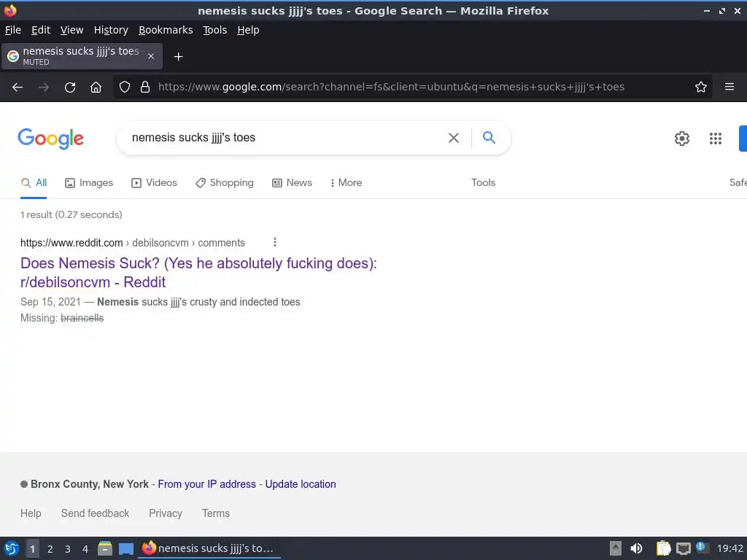The image size is (747, 560).
Task: Click the forward navigation arrow
Action: [43, 87]
